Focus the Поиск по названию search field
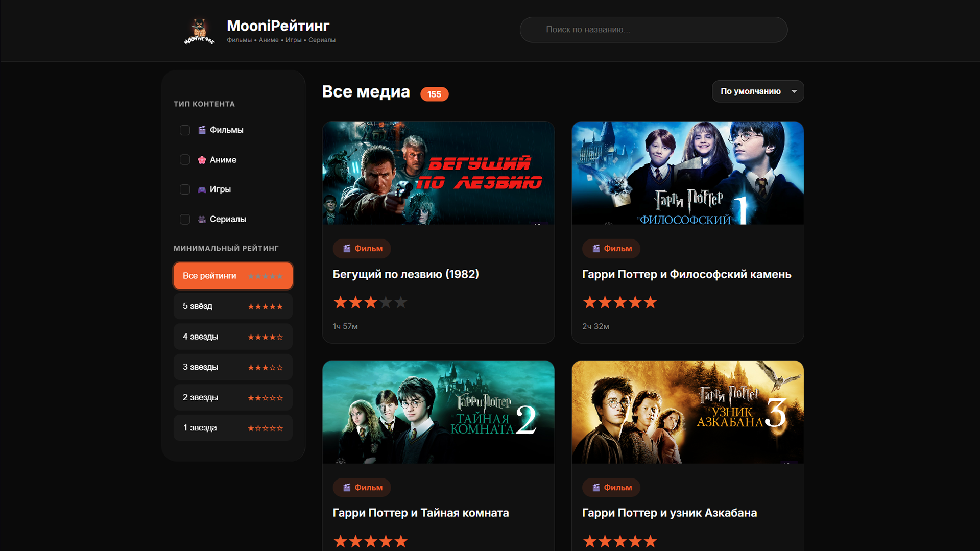This screenshot has width=980, height=551. (653, 30)
